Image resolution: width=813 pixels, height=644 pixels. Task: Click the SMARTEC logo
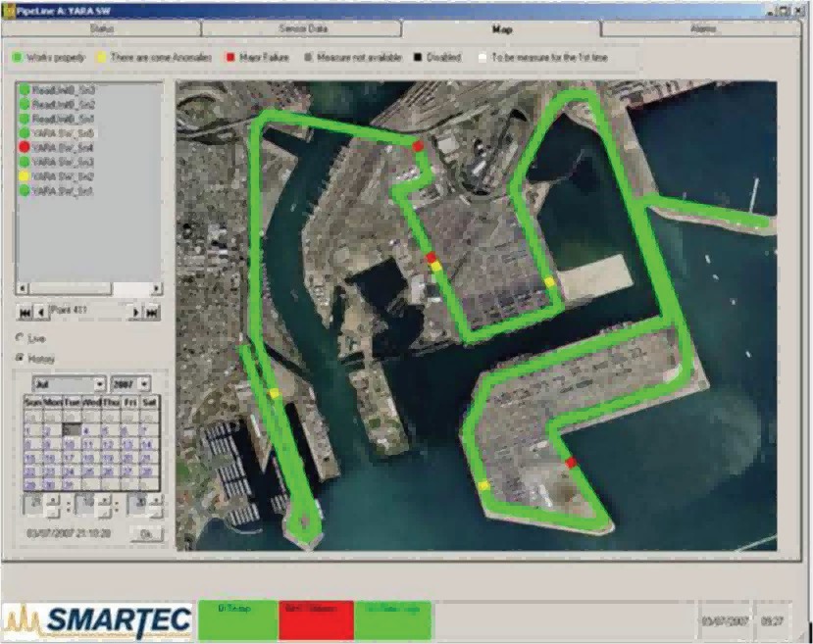(x=98, y=620)
